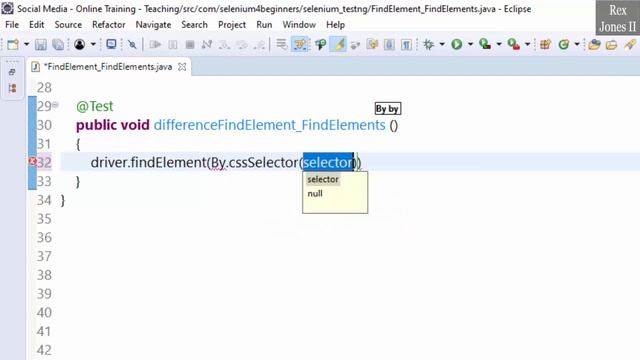Choose 'selector' in the autocomplete popup
The height and width of the screenshot is (360, 640).
click(323, 179)
